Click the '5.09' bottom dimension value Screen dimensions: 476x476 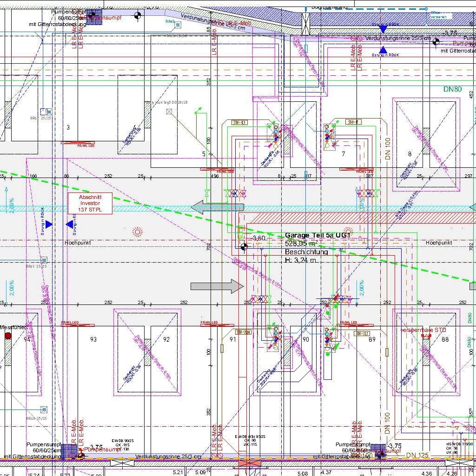[x=200, y=472]
